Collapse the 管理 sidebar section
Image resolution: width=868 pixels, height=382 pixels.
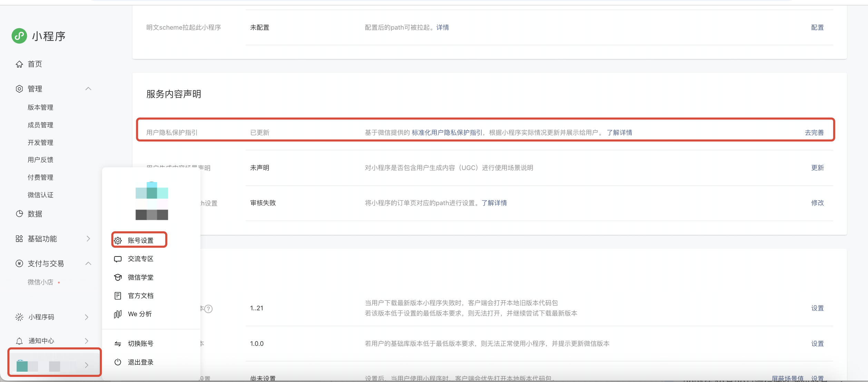point(88,89)
